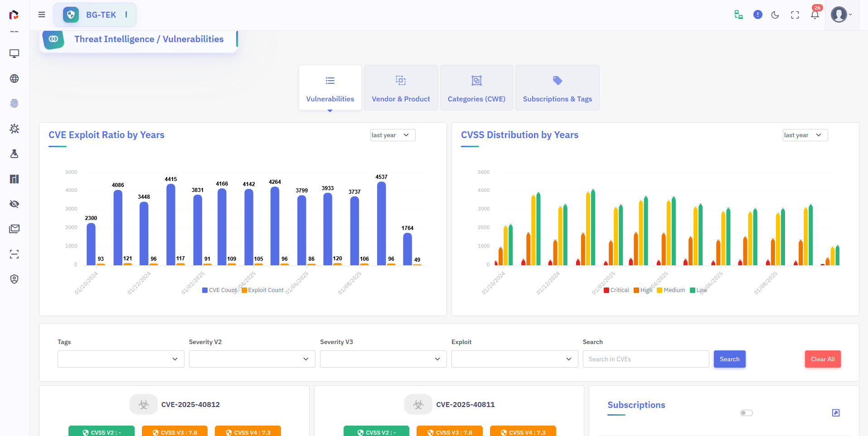Image resolution: width=868 pixels, height=436 pixels.
Task: Expand the Severity V3 filter dropdown
Action: (383, 359)
